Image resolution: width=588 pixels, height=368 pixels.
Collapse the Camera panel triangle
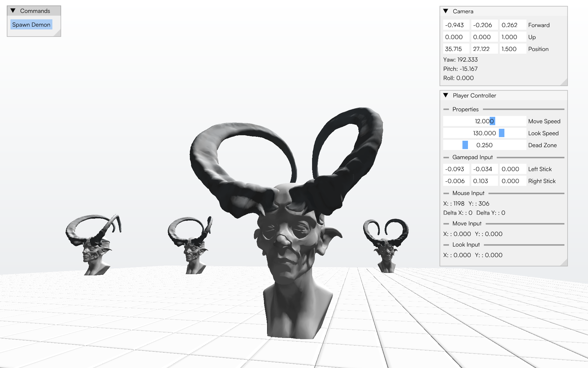click(x=446, y=11)
